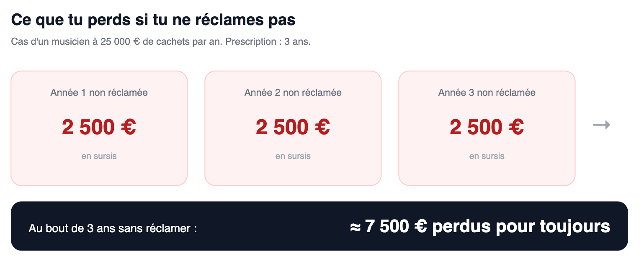Click the dark summary banner
The image size is (644, 266).
coord(319,226)
